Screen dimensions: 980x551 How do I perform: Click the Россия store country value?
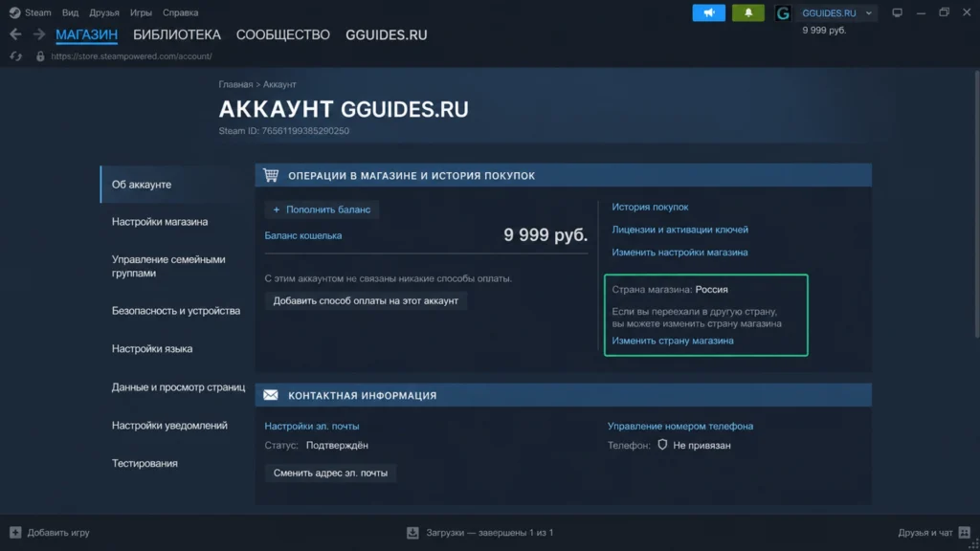coord(711,289)
